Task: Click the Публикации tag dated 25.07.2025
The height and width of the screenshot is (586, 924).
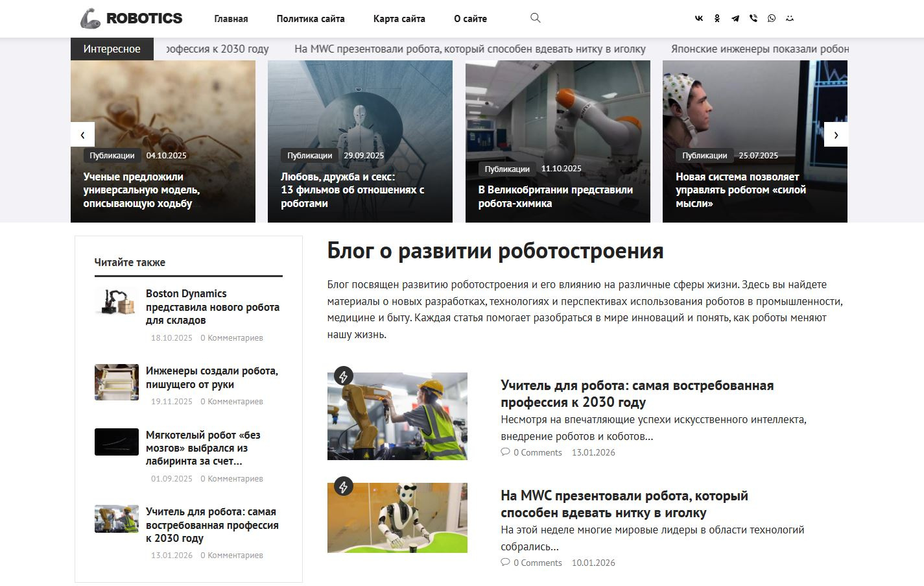Action: (705, 156)
